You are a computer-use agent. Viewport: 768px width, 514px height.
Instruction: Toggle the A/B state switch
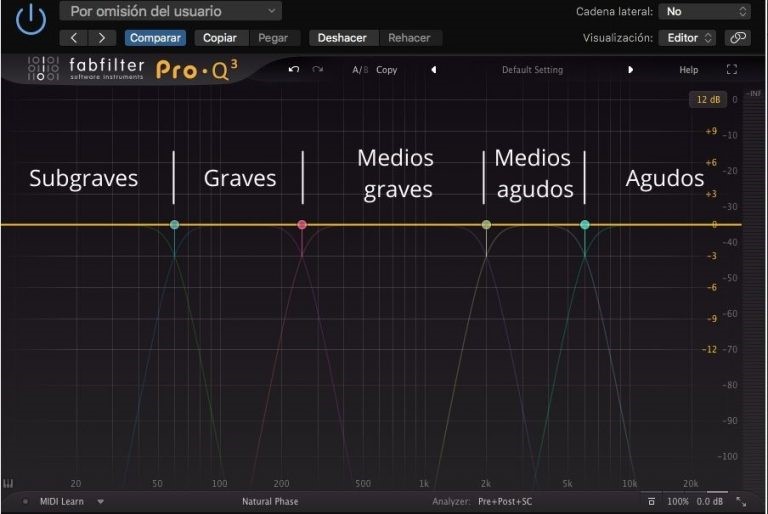[x=359, y=70]
